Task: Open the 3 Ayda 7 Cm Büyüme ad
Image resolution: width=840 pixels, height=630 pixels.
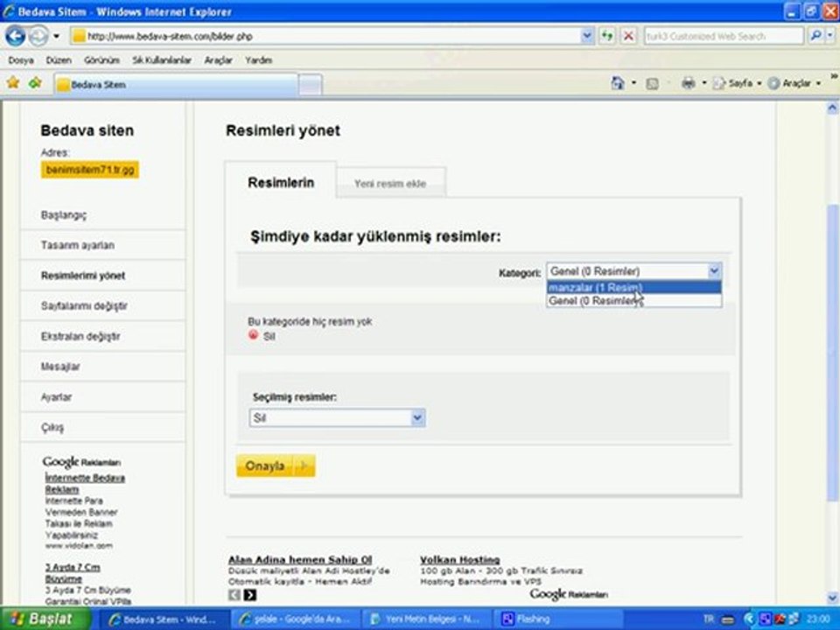Action: click(73, 572)
